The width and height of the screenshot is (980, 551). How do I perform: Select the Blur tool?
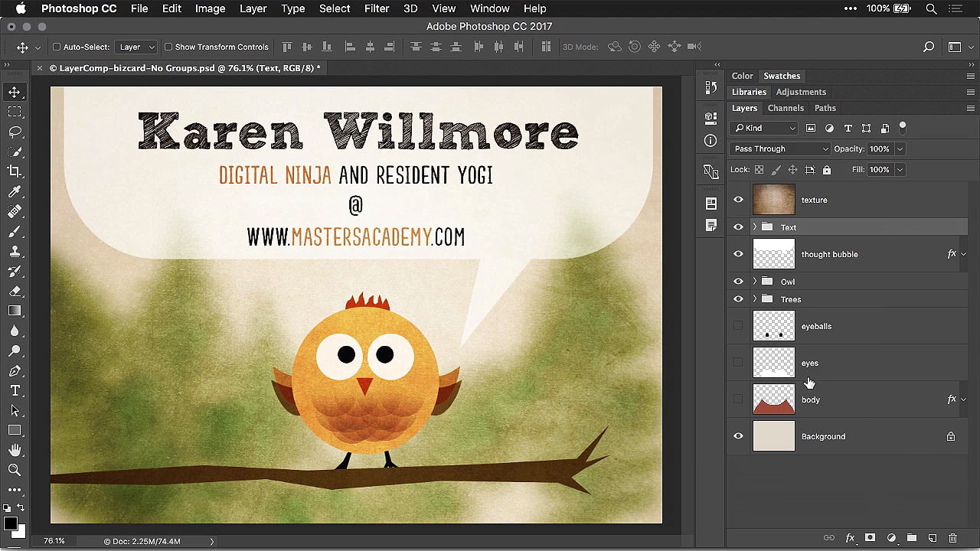pyautogui.click(x=15, y=331)
